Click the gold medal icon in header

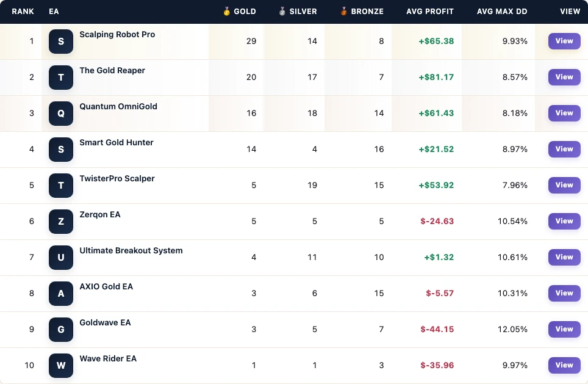[x=226, y=11]
